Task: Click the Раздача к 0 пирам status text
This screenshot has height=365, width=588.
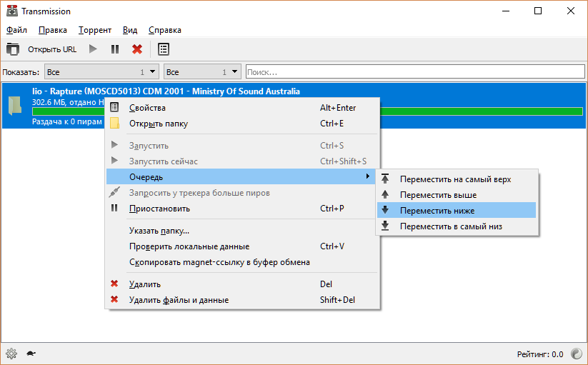Action: pyautogui.click(x=66, y=121)
